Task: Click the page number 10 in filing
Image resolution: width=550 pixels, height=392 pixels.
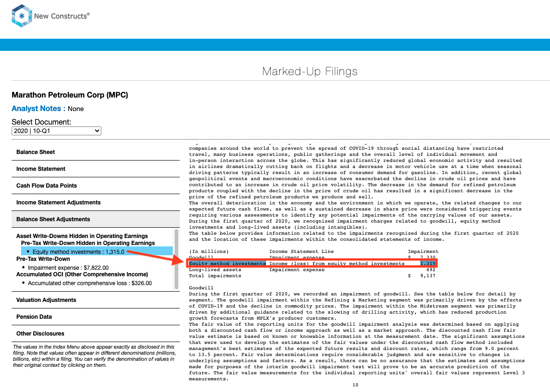Action: click(355, 385)
